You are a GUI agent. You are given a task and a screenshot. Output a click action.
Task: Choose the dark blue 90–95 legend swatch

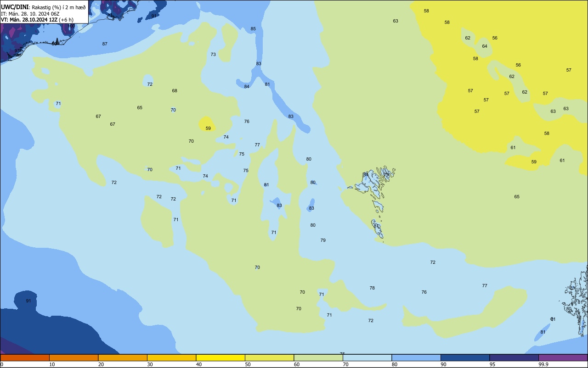[465, 357]
